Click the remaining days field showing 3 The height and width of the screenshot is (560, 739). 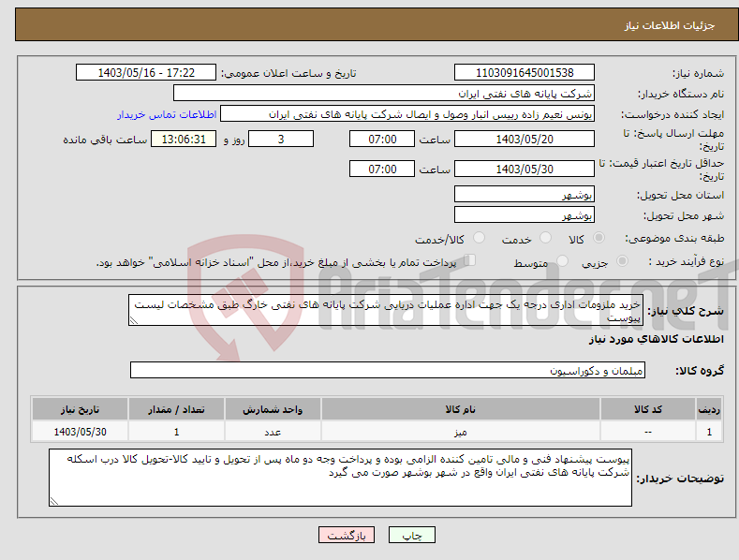point(281,139)
